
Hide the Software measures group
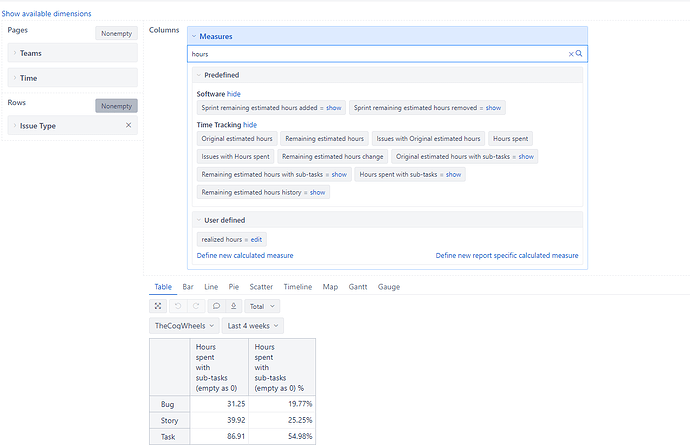coord(234,94)
